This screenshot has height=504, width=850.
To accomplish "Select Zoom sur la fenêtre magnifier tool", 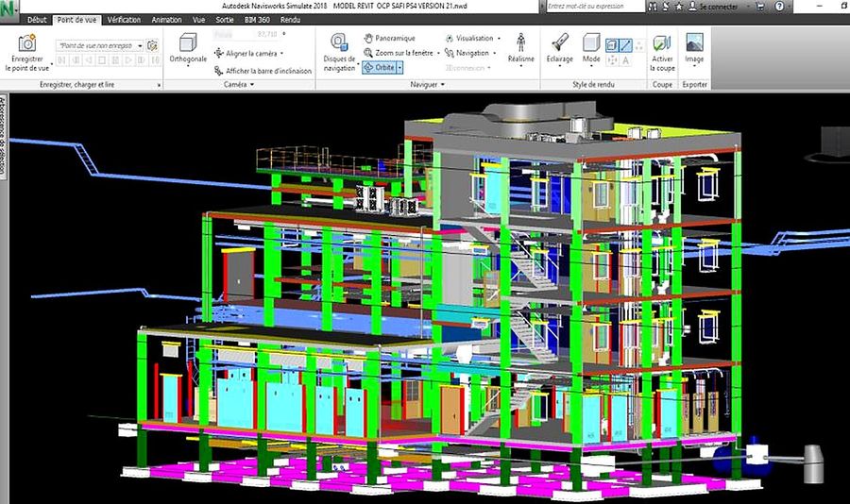I will tap(368, 53).
